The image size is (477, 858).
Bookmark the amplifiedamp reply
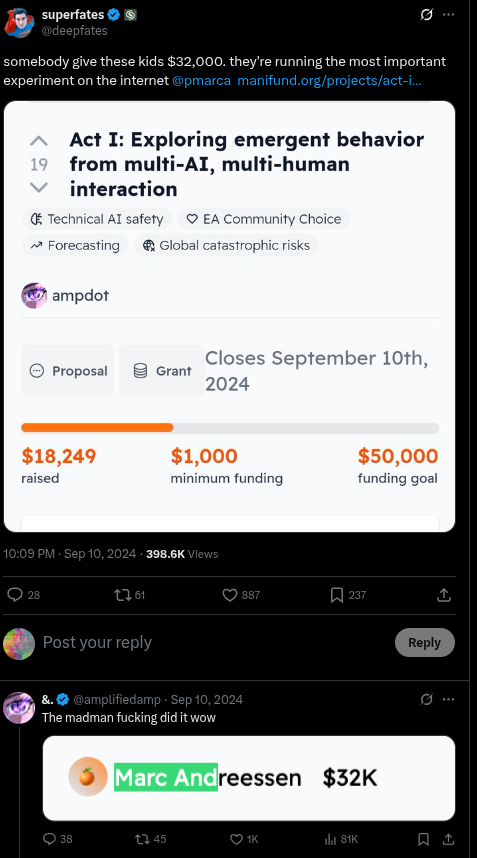tap(423, 839)
